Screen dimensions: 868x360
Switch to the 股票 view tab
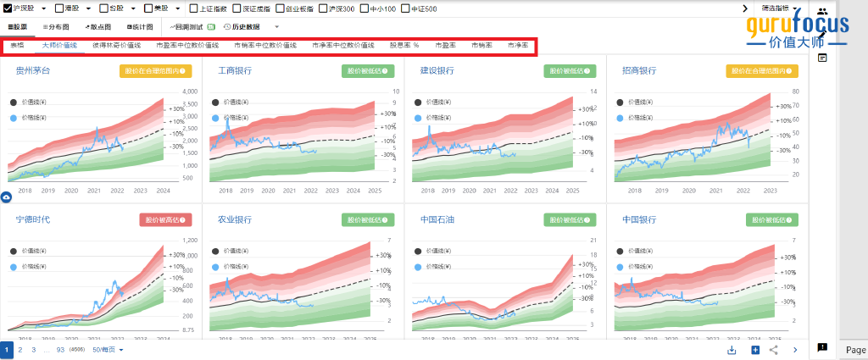[17, 26]
